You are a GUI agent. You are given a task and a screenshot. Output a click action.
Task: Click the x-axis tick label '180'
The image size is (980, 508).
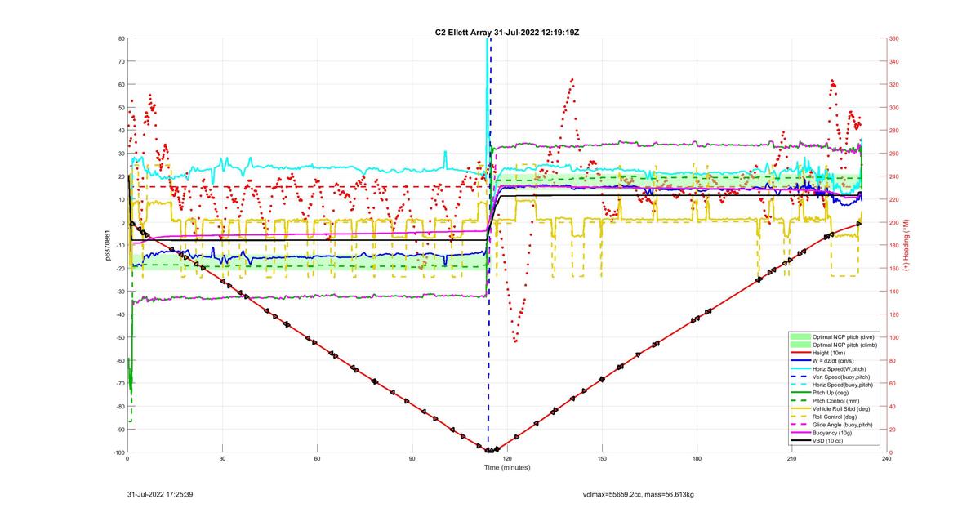pos(697,459)
